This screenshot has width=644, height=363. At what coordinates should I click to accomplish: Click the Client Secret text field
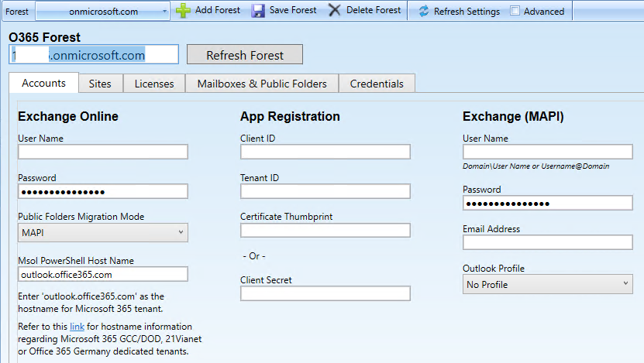click(x=325, y=293)
